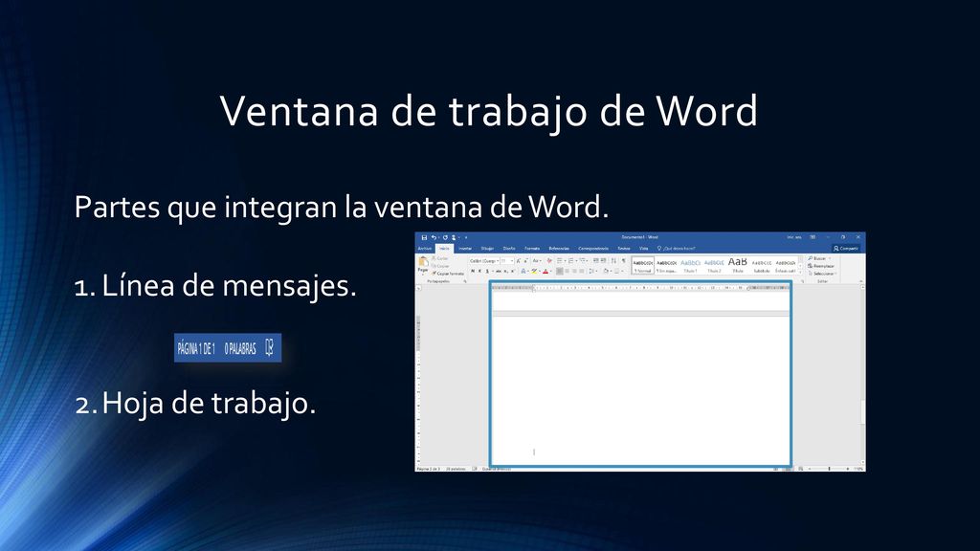This screenshot has width=980, height=551.
Task: Open the Diseño ribbon tab
Action: pos(509,249)
